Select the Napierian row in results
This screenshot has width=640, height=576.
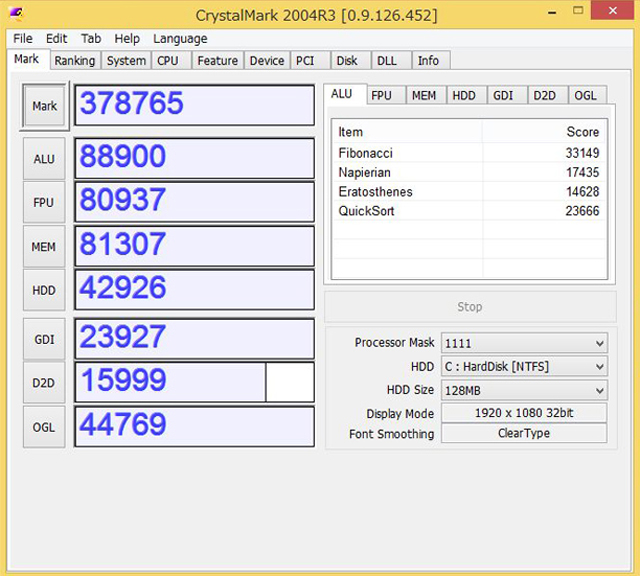[469, 172]
